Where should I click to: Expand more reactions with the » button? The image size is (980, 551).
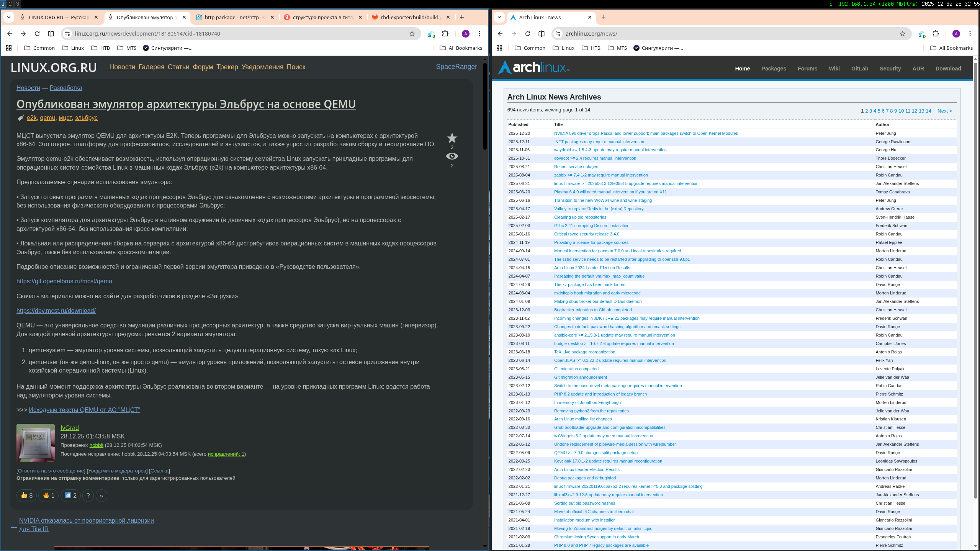click(x=101, y=495)
